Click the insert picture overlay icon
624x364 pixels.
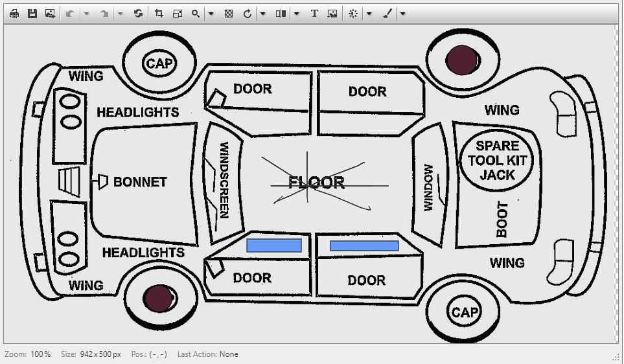tap(332, 14)
